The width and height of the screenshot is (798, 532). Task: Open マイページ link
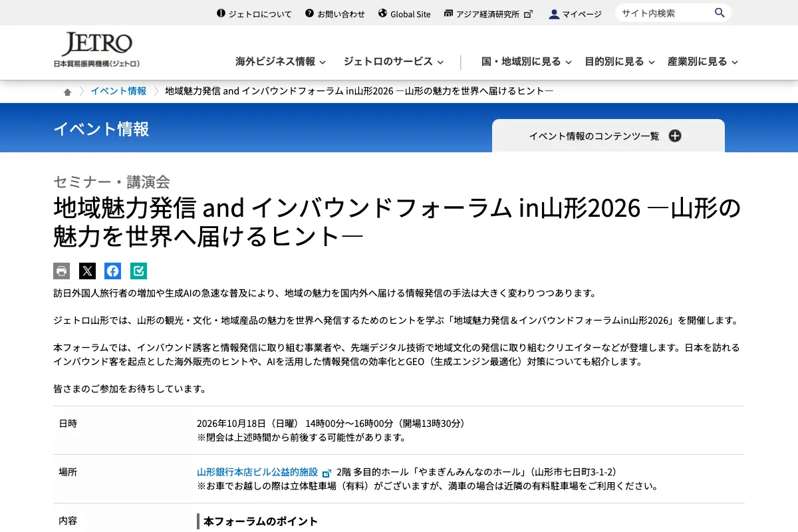(575, 13)
